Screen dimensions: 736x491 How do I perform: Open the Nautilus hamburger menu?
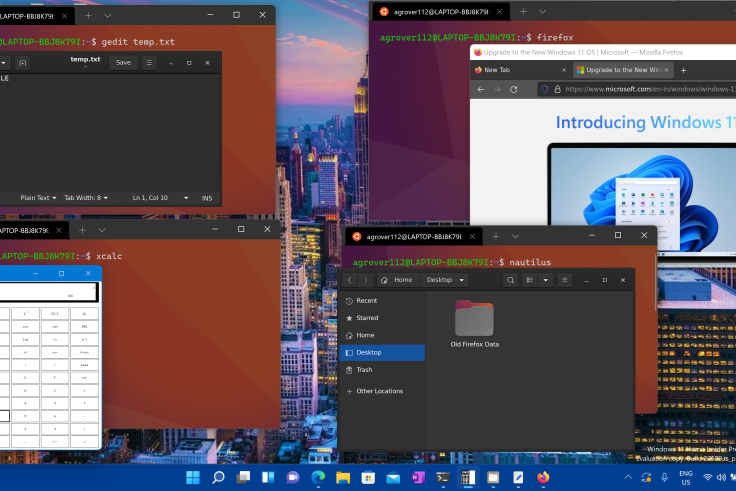[x=565, y=280]
